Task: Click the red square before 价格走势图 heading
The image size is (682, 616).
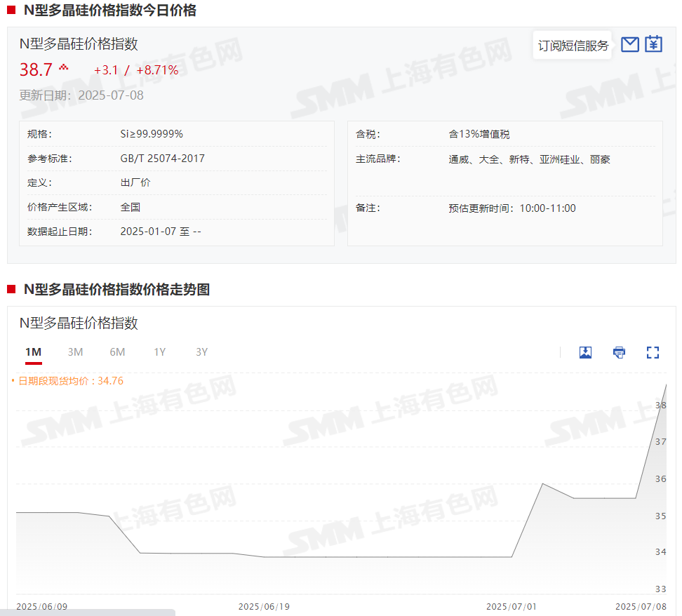Action: click(x=11, y=289)
